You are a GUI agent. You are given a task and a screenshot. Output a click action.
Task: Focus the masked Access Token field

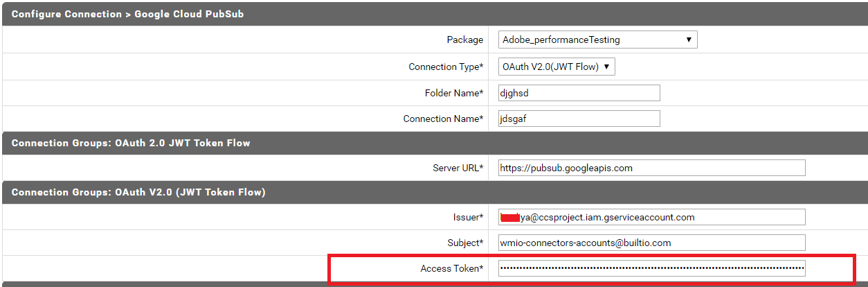[651, 268]
